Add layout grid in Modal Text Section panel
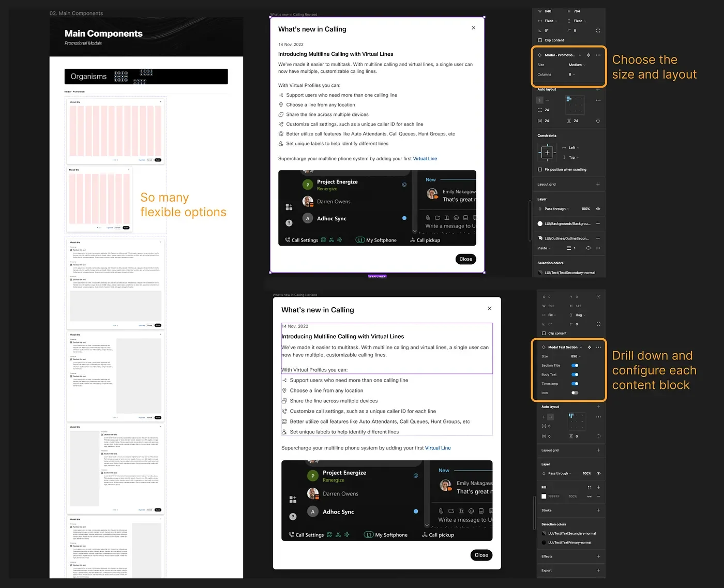This screenshot has height=588, width=724. pos(598,450)
